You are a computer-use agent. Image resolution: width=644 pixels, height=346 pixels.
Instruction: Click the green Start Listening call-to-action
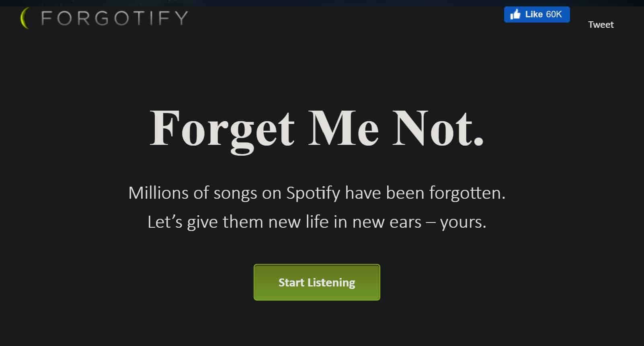click(317, 282)
